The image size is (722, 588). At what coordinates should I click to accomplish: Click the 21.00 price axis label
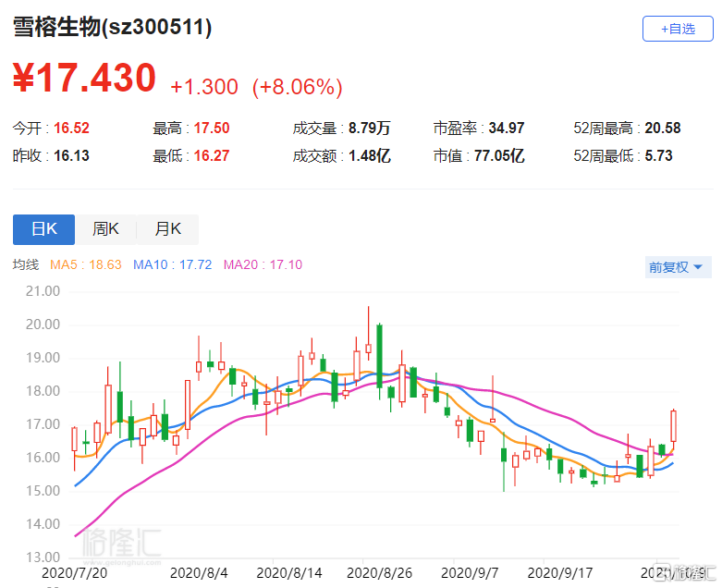(43, 291)
